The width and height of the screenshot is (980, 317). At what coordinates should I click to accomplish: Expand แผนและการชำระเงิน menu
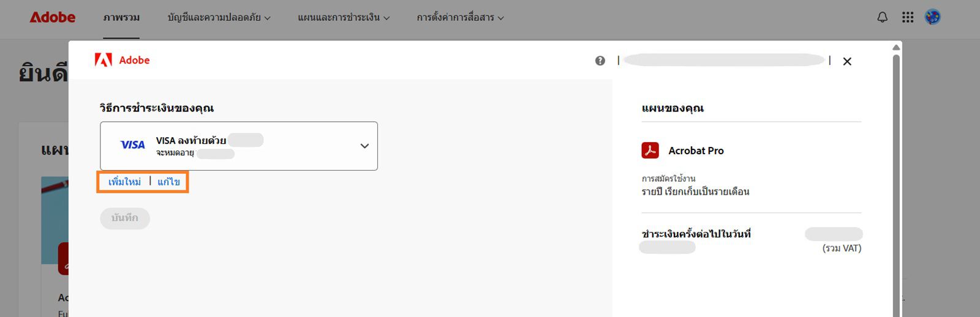pos(344,18)
